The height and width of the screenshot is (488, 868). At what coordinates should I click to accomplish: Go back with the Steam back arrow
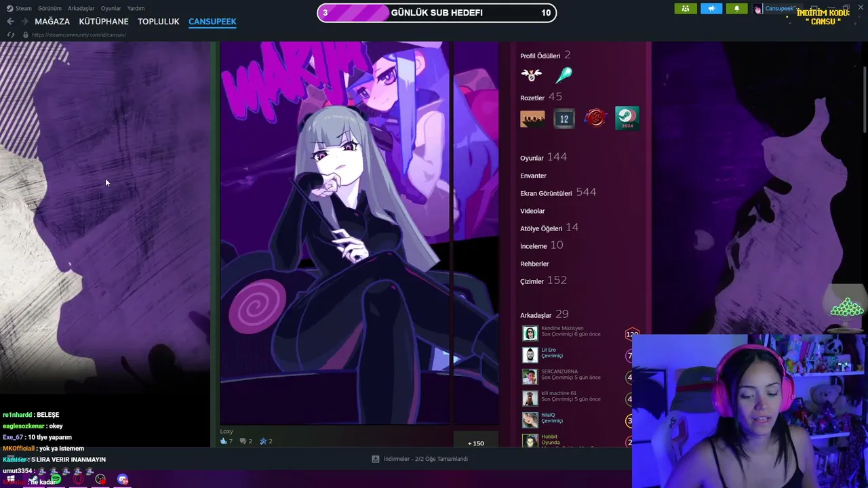[x=10, y=22]
